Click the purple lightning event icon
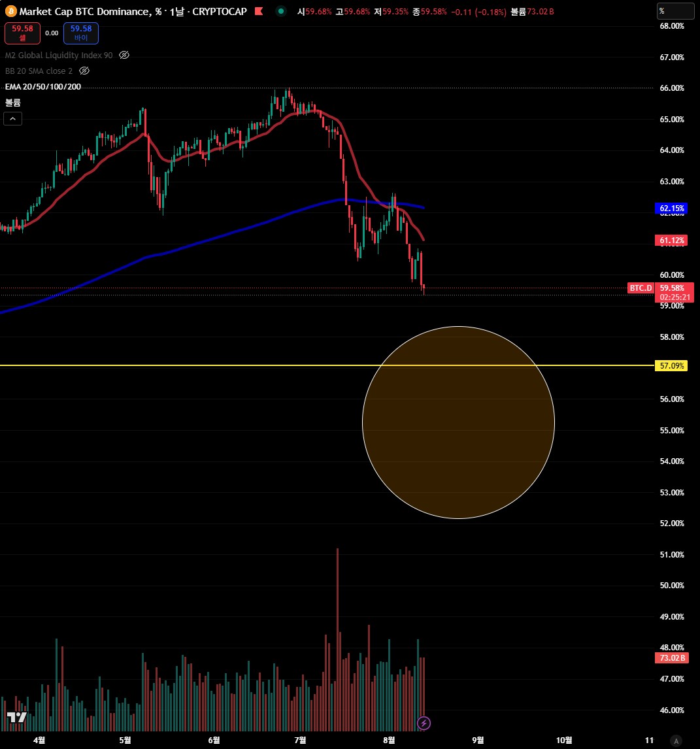The width and height of the screenshot is (700, 749). [424, 724]
